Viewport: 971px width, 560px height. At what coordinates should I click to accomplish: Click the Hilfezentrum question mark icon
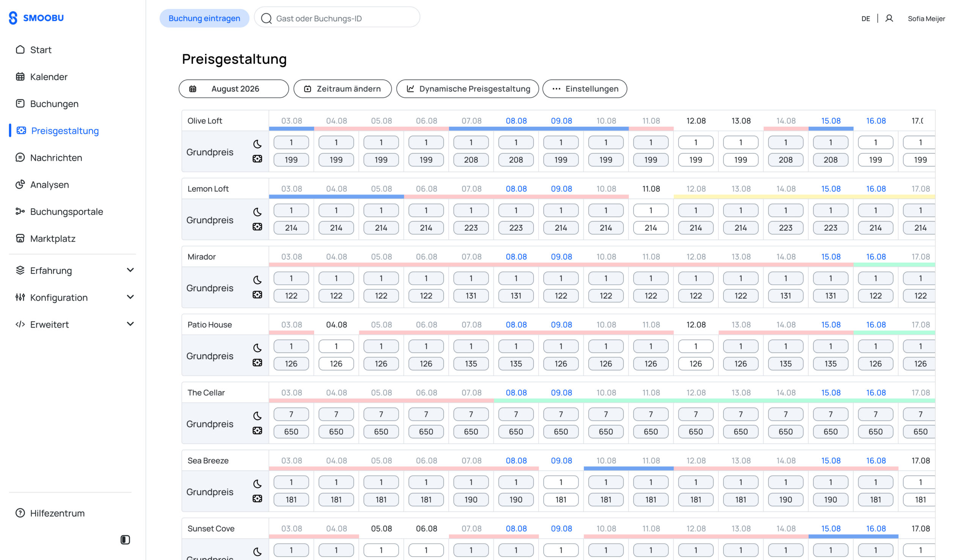[20, 513]
